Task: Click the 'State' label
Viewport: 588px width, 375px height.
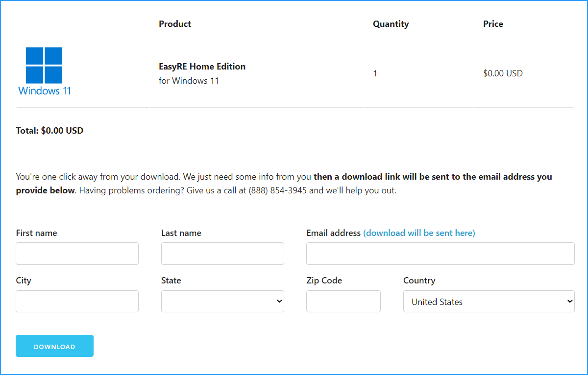Action: click(x=171, y=281)
